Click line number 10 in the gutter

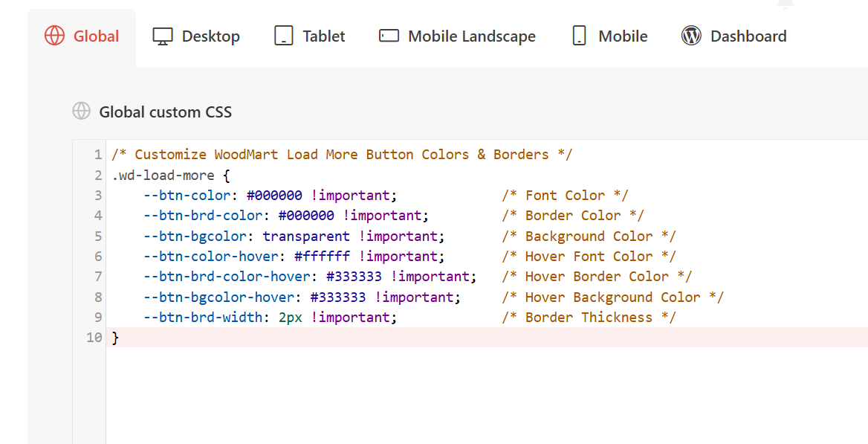(94, 338)
